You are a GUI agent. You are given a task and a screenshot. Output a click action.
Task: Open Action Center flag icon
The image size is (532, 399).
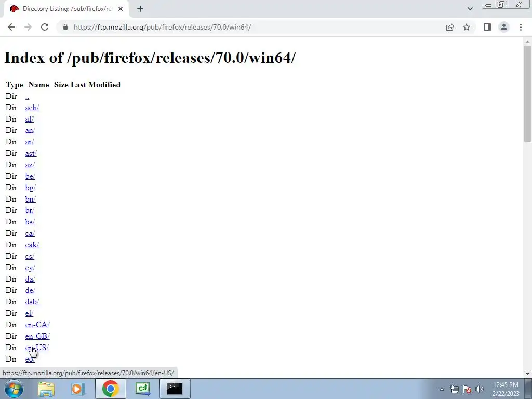[x=467, y=389]
